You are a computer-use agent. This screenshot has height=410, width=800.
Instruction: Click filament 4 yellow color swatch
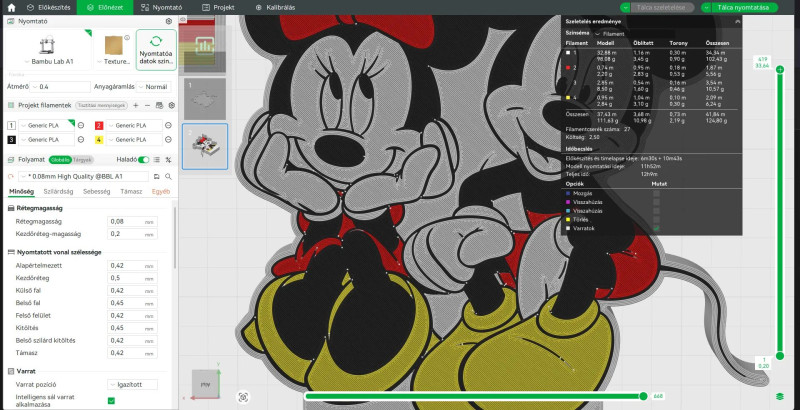[x=99, y=140]
